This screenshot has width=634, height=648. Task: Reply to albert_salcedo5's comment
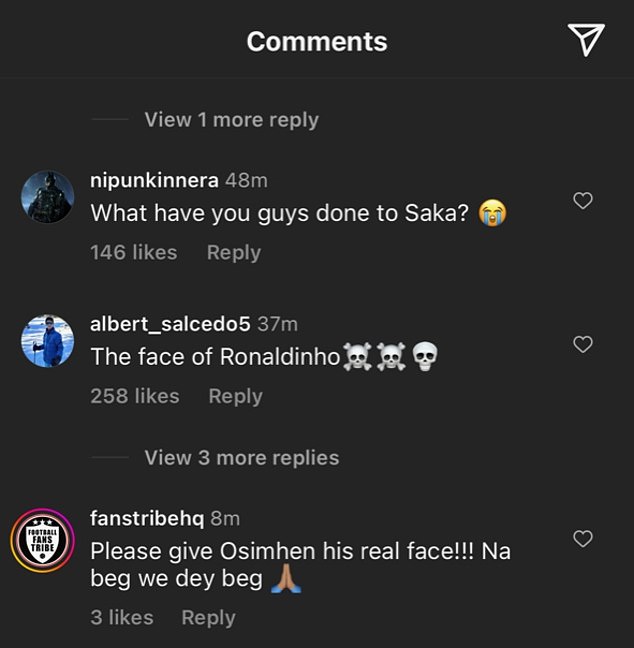tap(236, 396)
